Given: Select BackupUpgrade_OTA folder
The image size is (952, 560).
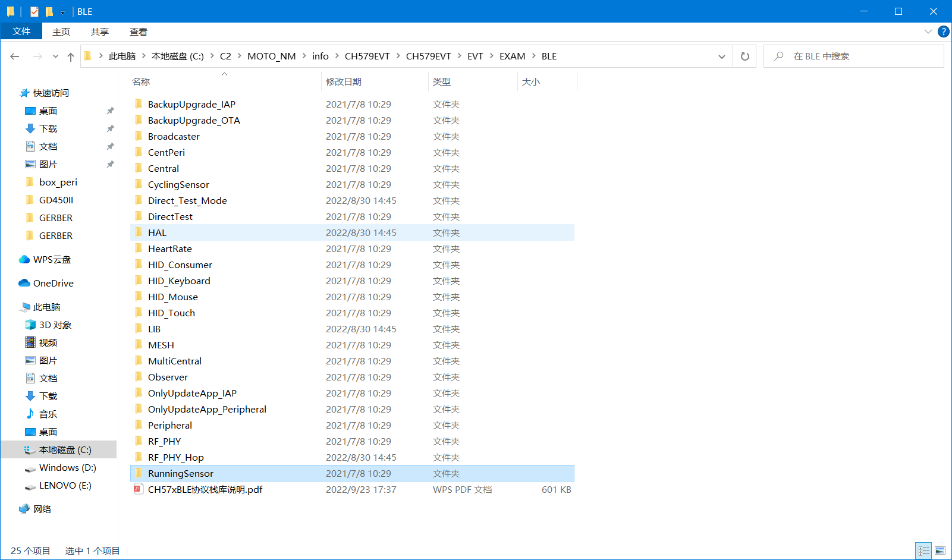Looking at the screenshot, I should (x=352, y=121).
